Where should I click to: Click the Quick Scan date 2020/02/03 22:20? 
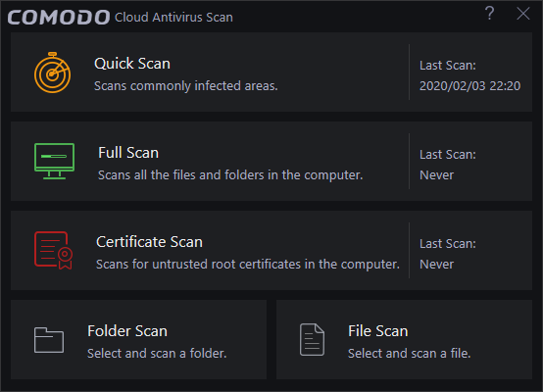coord(469,86)
